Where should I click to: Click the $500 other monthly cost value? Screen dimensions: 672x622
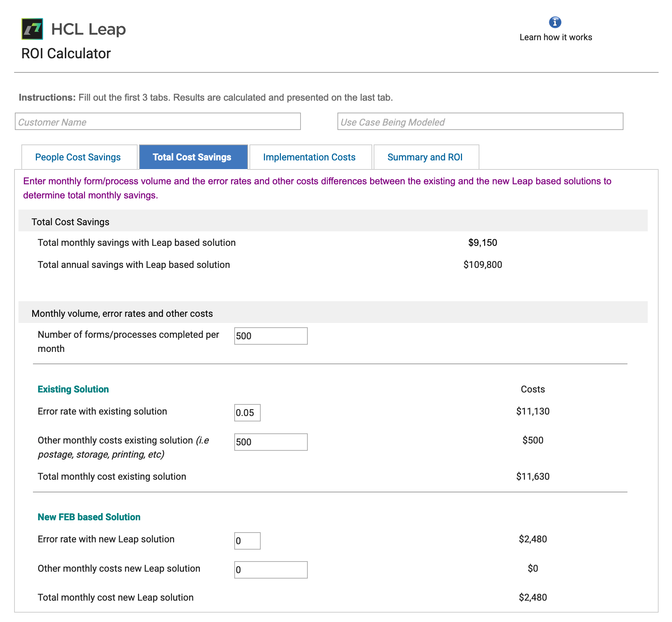[x=533, y=440]
